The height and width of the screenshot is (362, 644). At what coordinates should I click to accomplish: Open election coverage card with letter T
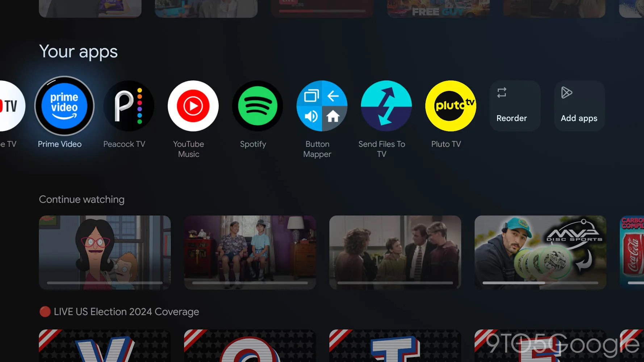tap(395, 346)
